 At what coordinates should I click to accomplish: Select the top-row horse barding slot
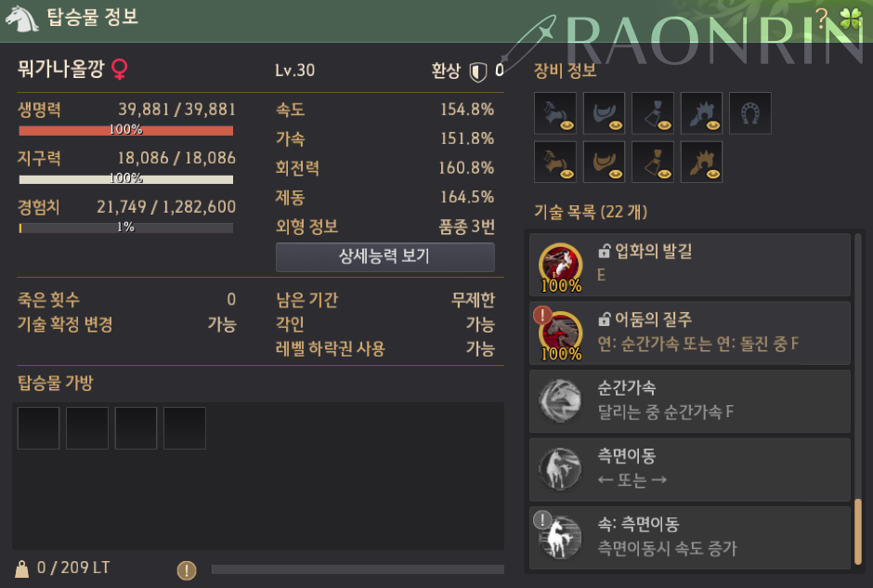click(555, 113)
